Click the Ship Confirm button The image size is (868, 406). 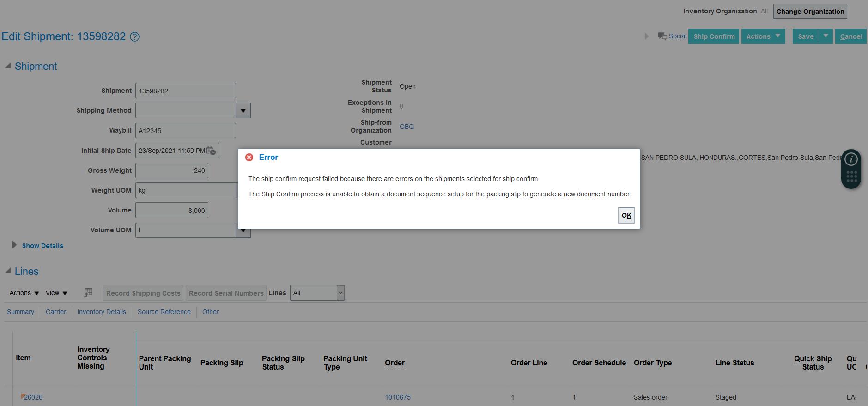point(714,36)
